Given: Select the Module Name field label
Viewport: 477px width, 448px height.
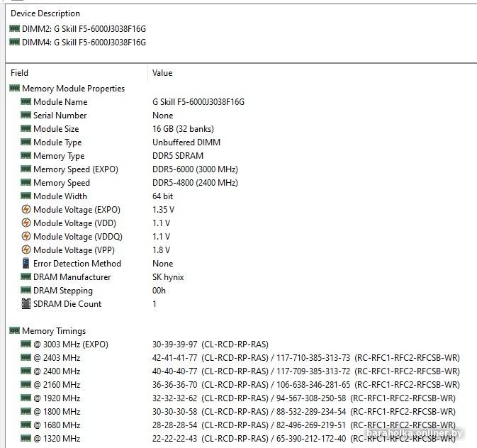Looking at the screenshot, I should coord(60,102).
